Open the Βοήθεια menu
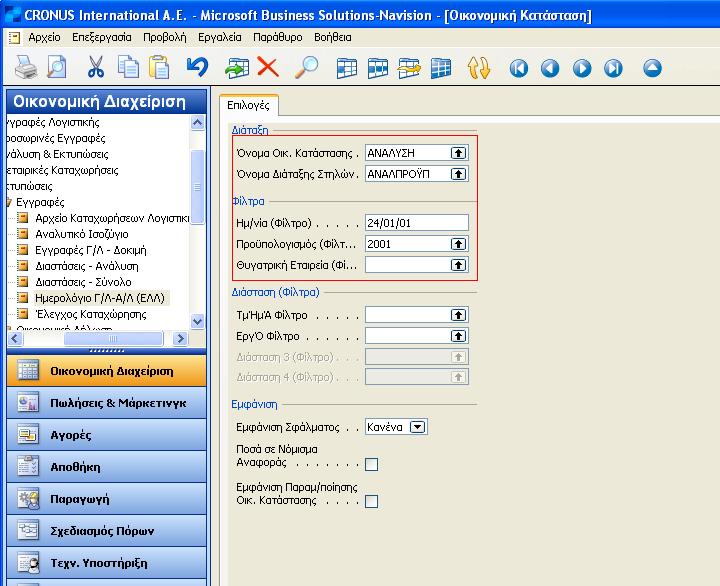The width and height of the screenshot is (720, 586). [x=332, y=37]
